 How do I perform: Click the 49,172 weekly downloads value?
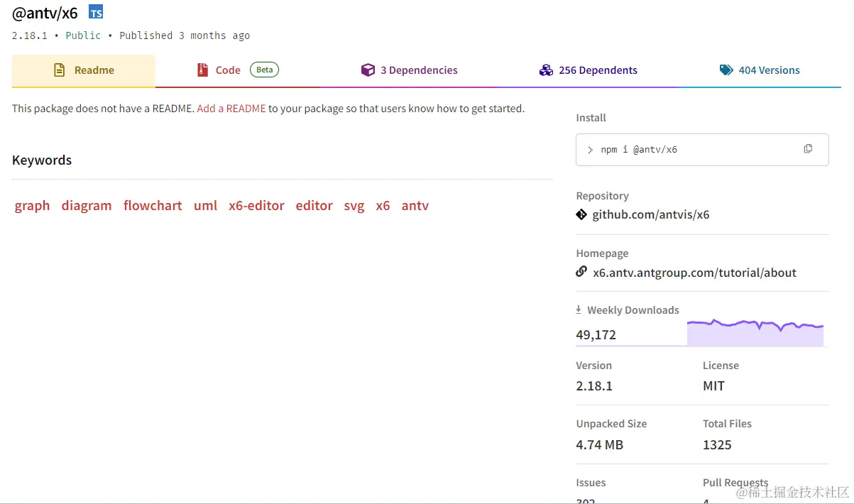(596, 335)
